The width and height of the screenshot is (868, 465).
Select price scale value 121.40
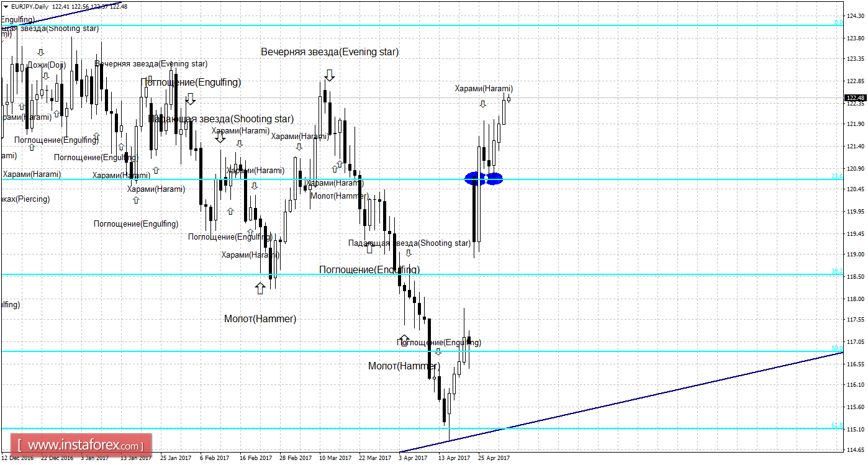(856, 147)
